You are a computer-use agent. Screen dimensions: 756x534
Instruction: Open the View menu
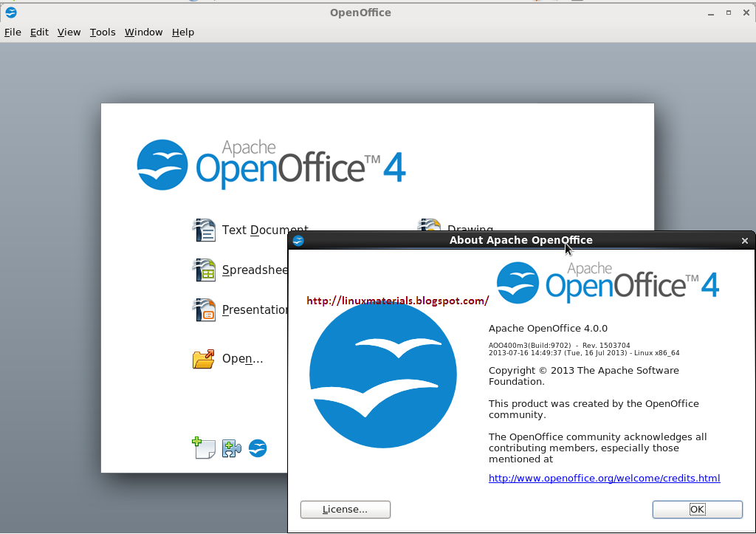[69, 32]
